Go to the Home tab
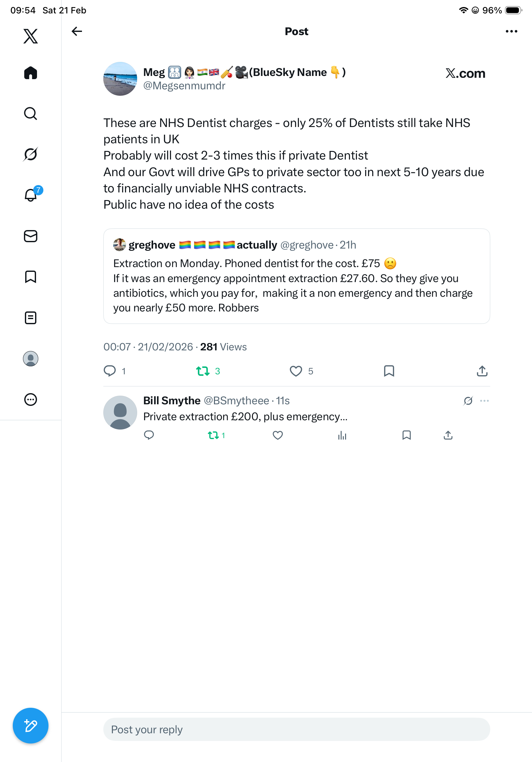 point(31,73)
